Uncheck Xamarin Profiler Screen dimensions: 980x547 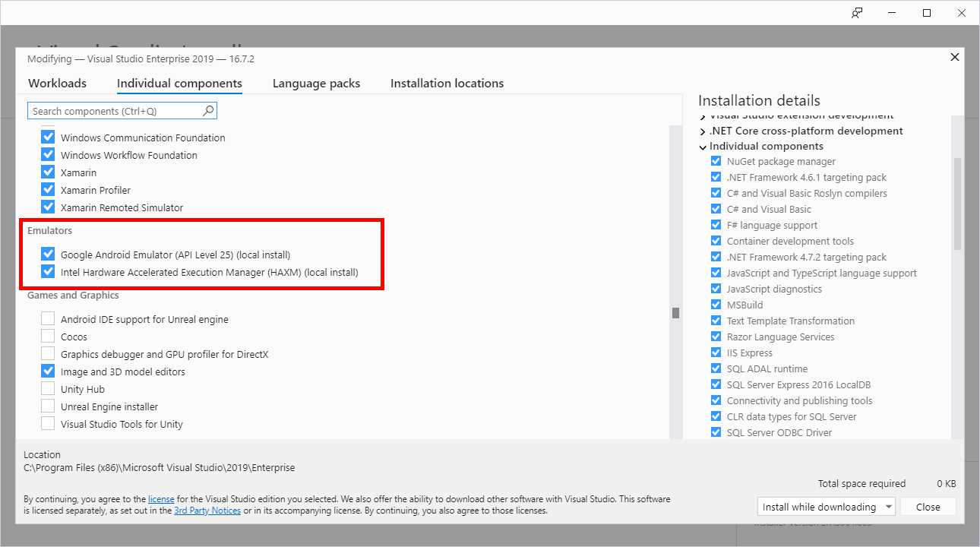tap(48, 189)
